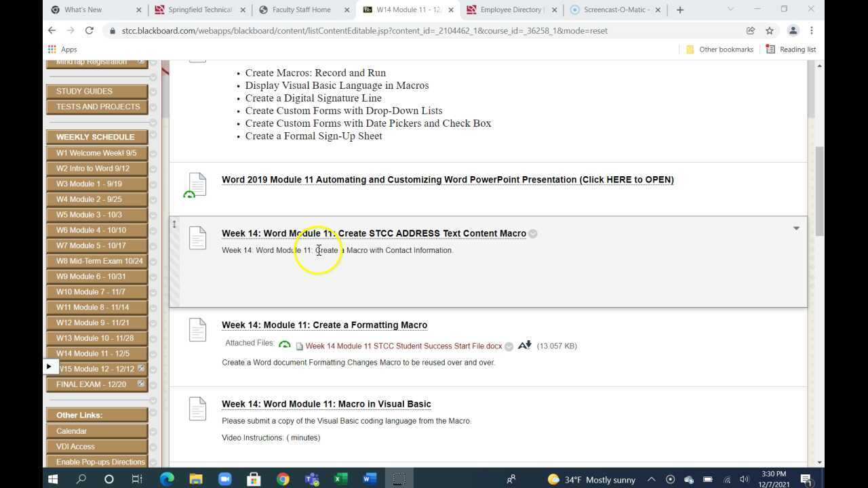Click the green availability indicator on the attached file
The width and height of the screenshot is (868, 488).
pos(285,345)
